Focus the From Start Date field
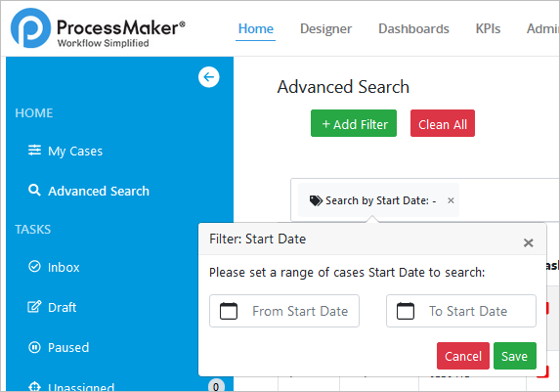The image size is (560, 392). (284, 311)
